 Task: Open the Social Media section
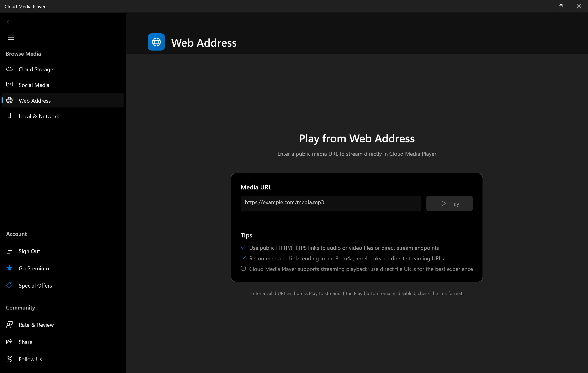point(63,85)
